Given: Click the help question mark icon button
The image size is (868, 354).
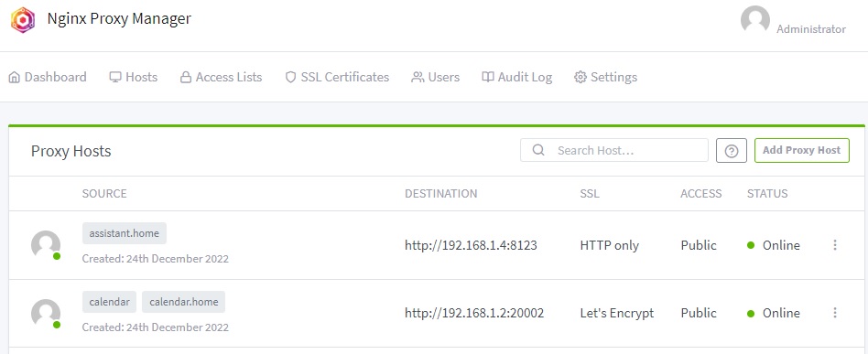Looking at the screenshot, I should point(732,150).
